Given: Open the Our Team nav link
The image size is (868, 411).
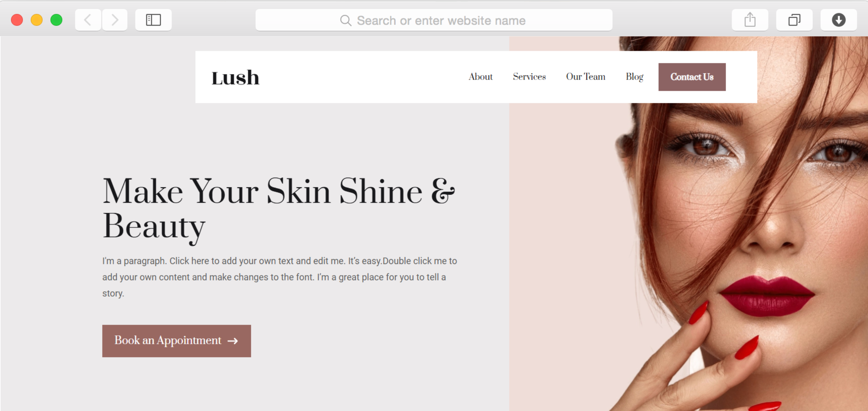Looking at the screenshot, I should click(586, 77).
